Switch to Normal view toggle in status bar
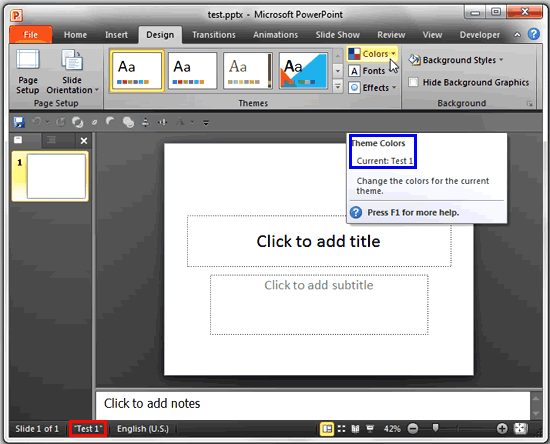Viewport: 550px width, 444px height. pyautogui.click(x=327, y=429)
